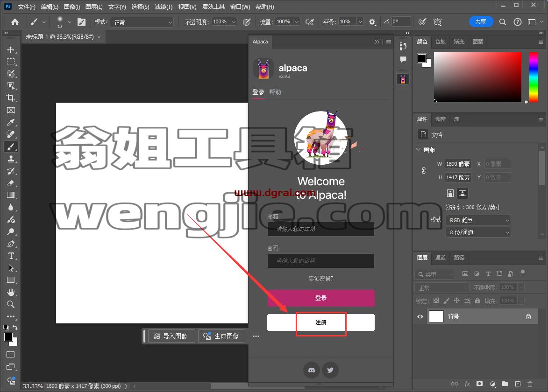The width and height of the screenshot is (548, 392).
Task: Open the 流量 100% dropdown arrow
Action: point(297,21)
